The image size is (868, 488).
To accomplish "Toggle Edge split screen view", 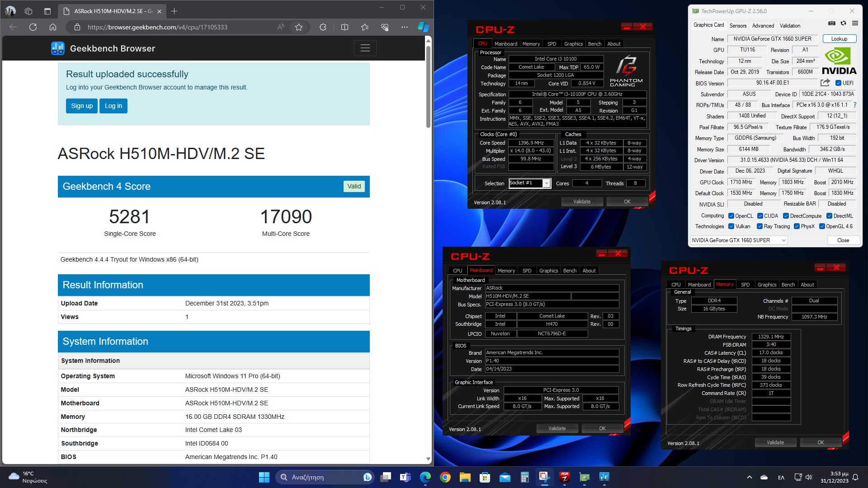I will 344,27.
